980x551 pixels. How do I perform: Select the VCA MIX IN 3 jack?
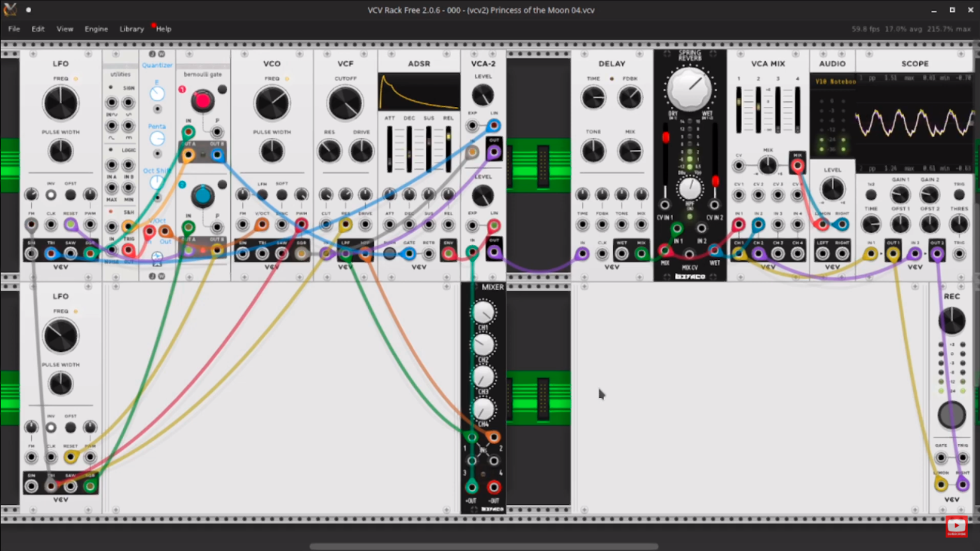click(778, 224)
